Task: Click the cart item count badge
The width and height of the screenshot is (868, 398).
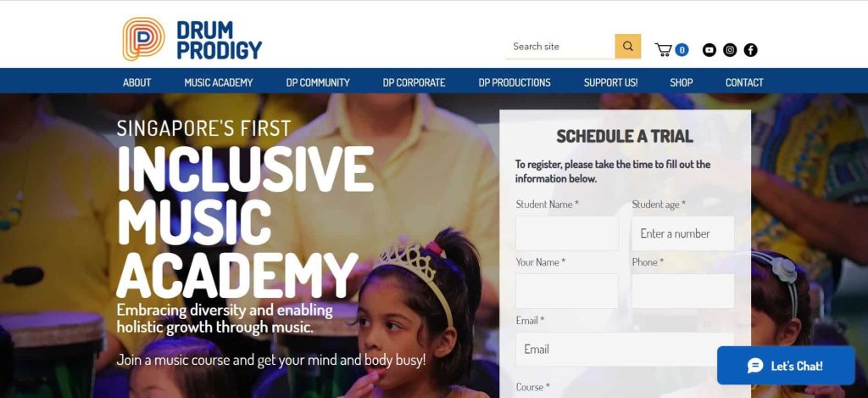Action: click(682, 50)
